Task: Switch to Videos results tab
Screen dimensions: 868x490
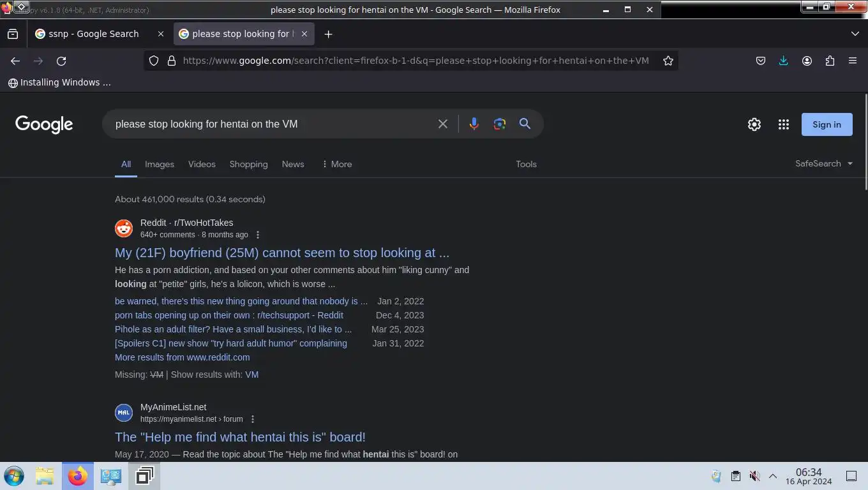Action: [x=202, y=164]
